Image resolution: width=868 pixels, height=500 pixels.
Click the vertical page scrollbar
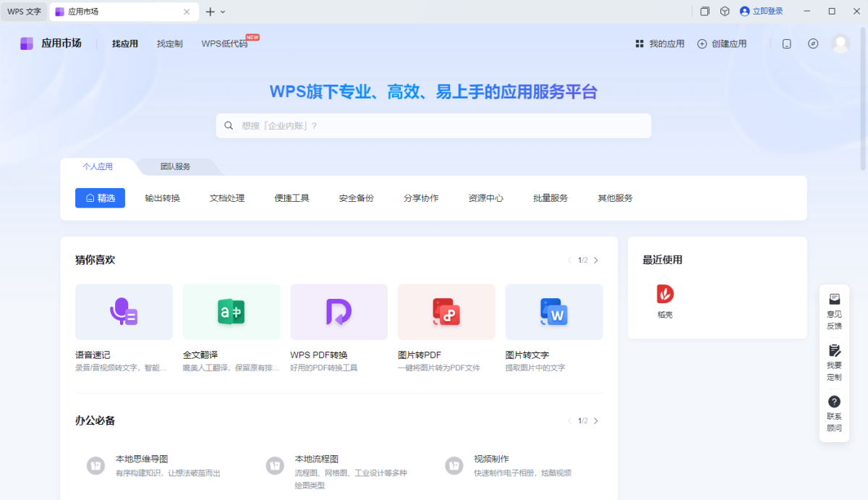(863, 99)
